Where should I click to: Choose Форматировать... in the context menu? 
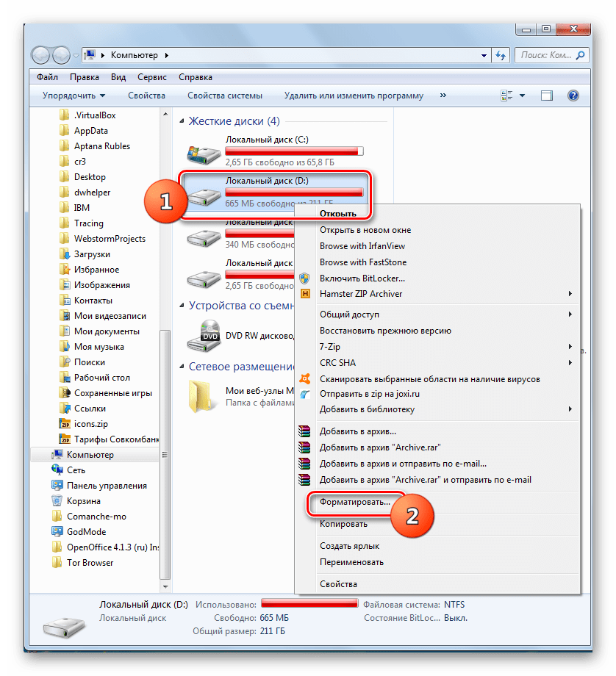click(354, 503)
